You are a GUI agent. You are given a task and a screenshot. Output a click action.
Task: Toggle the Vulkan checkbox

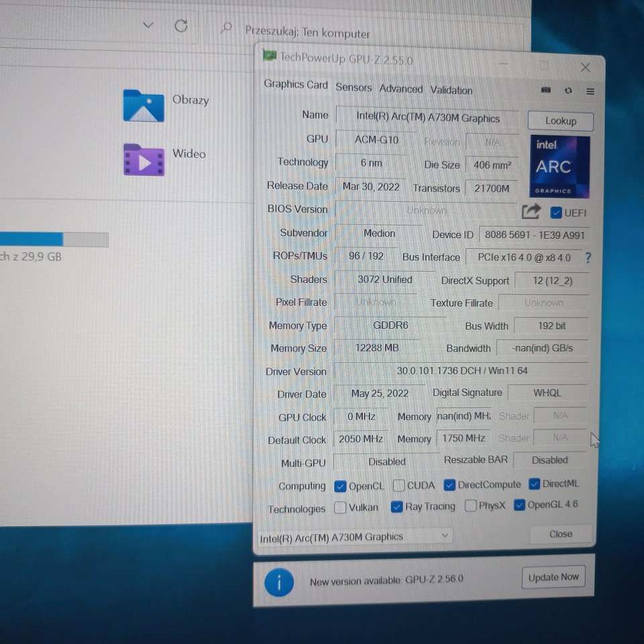pyautogui.click(x=339, y=508)
